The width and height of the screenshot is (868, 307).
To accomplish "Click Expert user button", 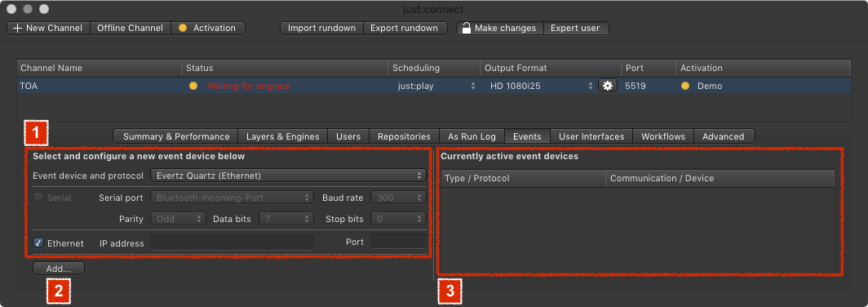I will point(576,28).
